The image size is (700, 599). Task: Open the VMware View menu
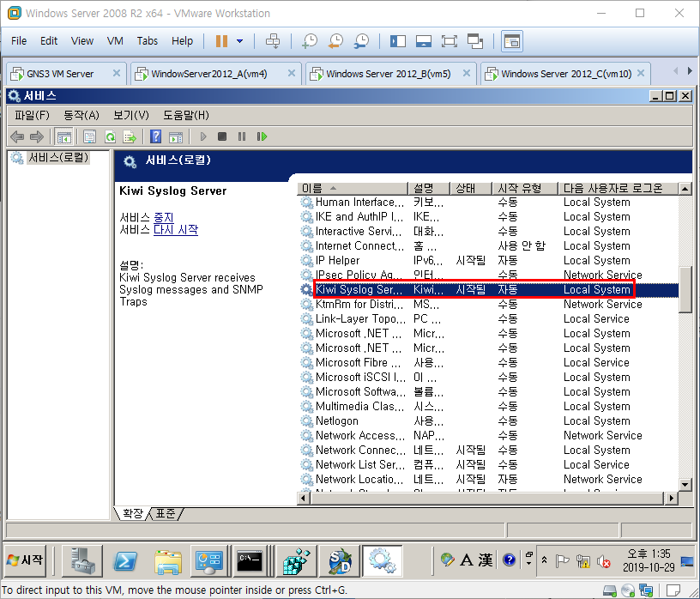click(x=82, y=40)
